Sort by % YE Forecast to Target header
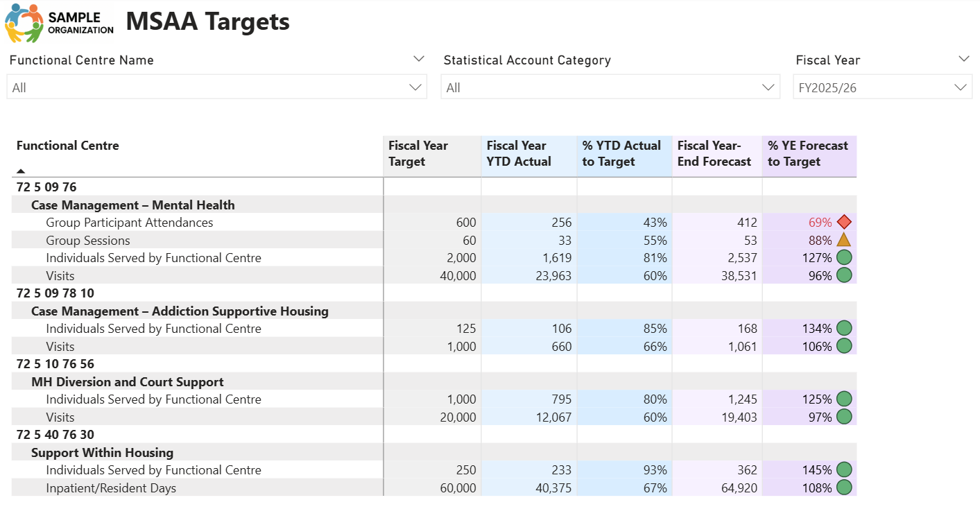This screenshot has width=980, height=509. (x=807, y=153)
